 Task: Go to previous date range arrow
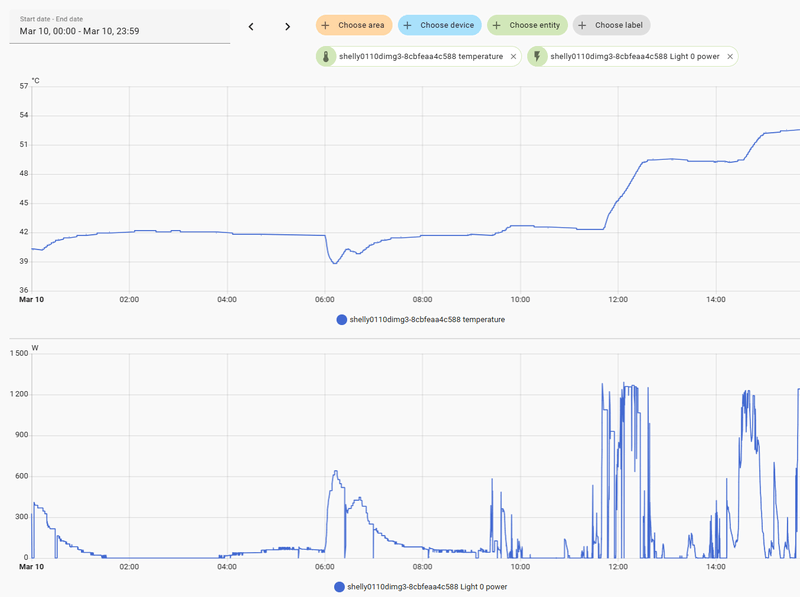click(251, 27)
